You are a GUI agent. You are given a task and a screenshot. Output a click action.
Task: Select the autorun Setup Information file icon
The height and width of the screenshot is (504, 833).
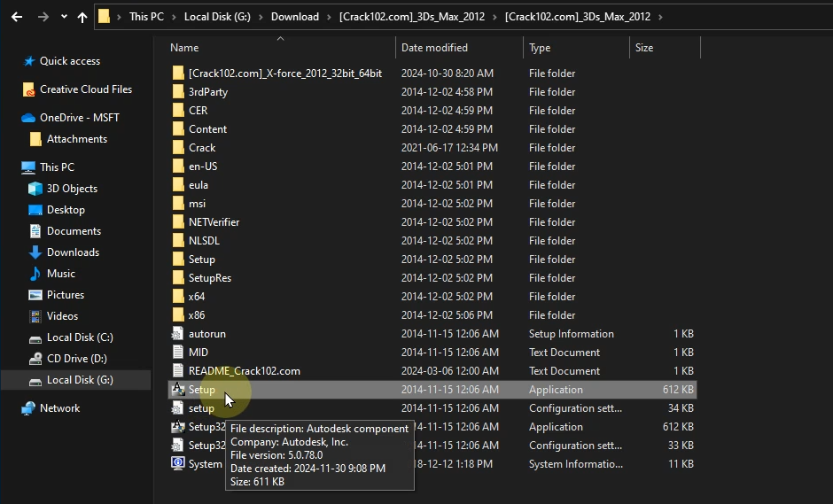pyautogui.click(x=178, y=334)
